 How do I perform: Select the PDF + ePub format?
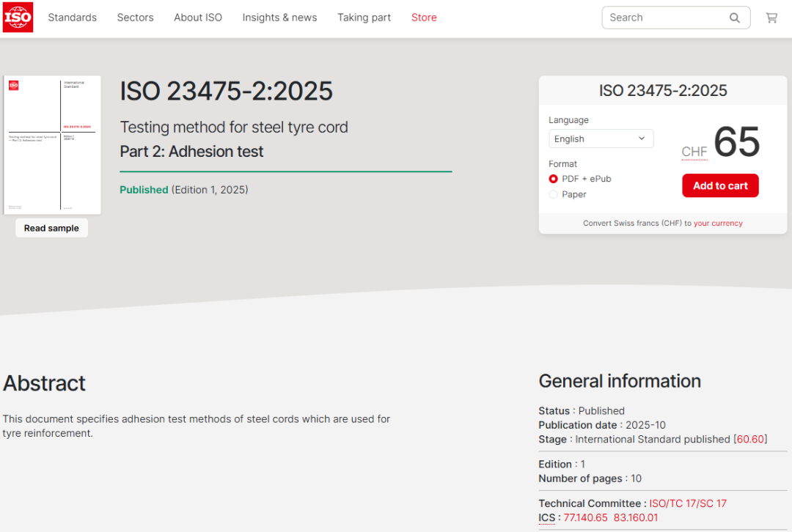pyautogui.click(x=553, y=179)
